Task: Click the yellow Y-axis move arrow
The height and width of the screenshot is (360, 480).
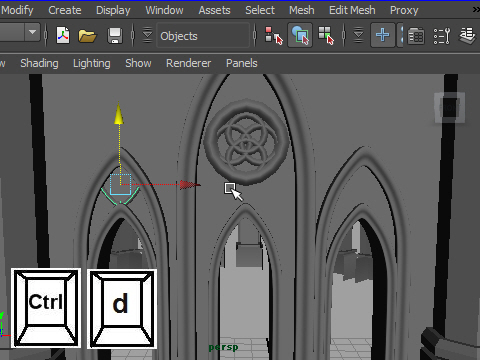Action: 119,114
